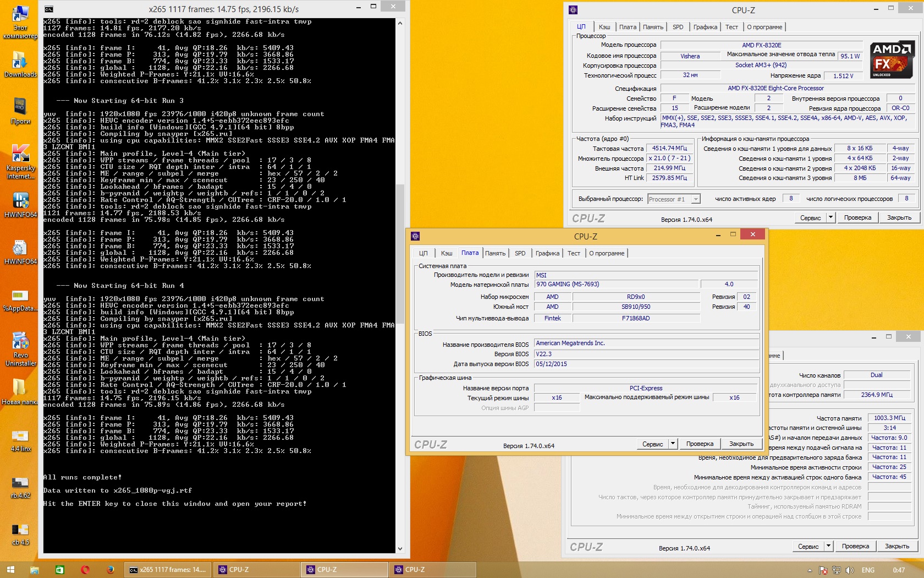Image resolution: width=924 pixels, height=578 pixels.
Task: Open the Windows Store taskbar icon
Action: 59,570
